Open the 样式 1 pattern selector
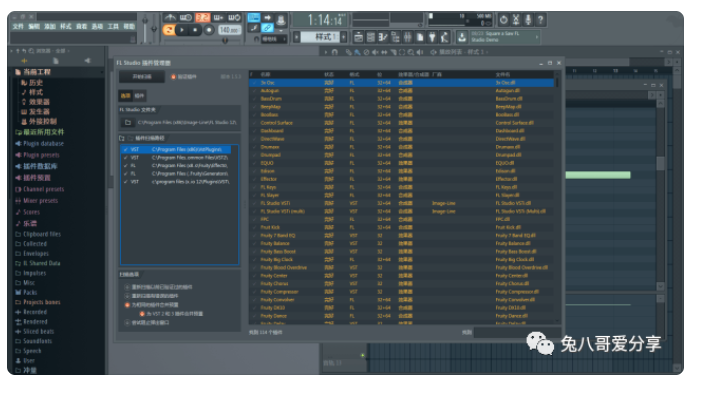 [x=320, y=37]
